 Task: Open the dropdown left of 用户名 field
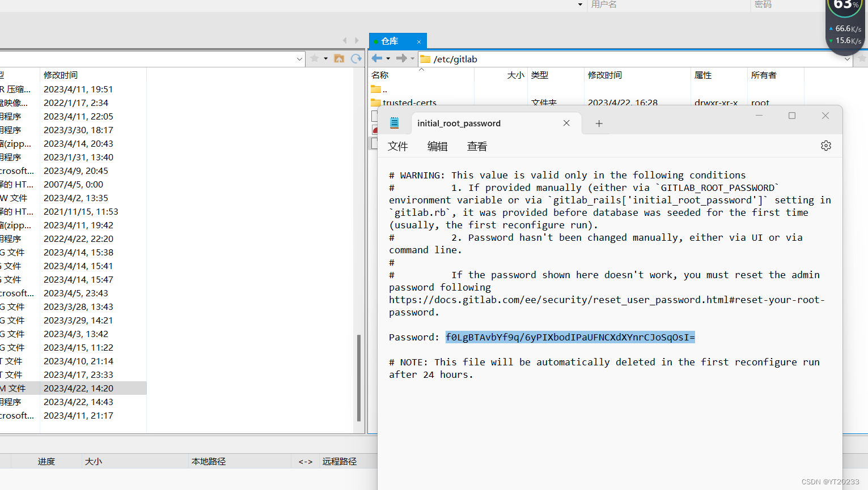point(580,5)
